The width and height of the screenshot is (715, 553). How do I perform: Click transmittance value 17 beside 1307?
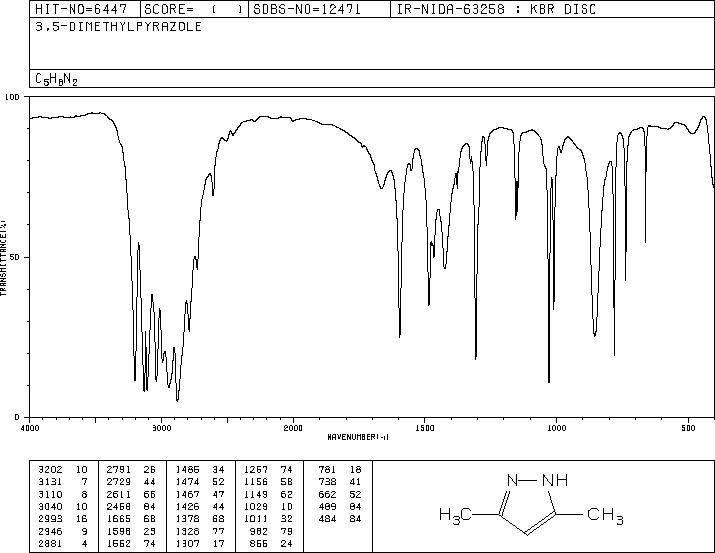click(218, 543)
